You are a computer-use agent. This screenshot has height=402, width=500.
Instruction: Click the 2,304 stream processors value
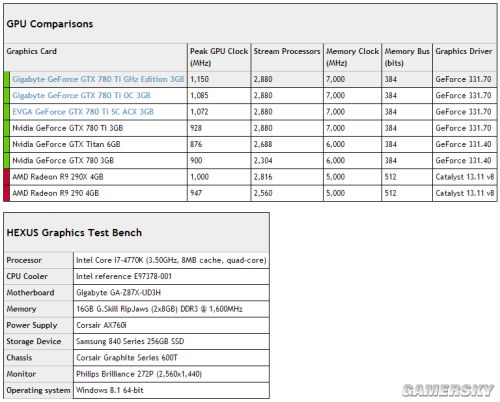[x=263, y=161]
